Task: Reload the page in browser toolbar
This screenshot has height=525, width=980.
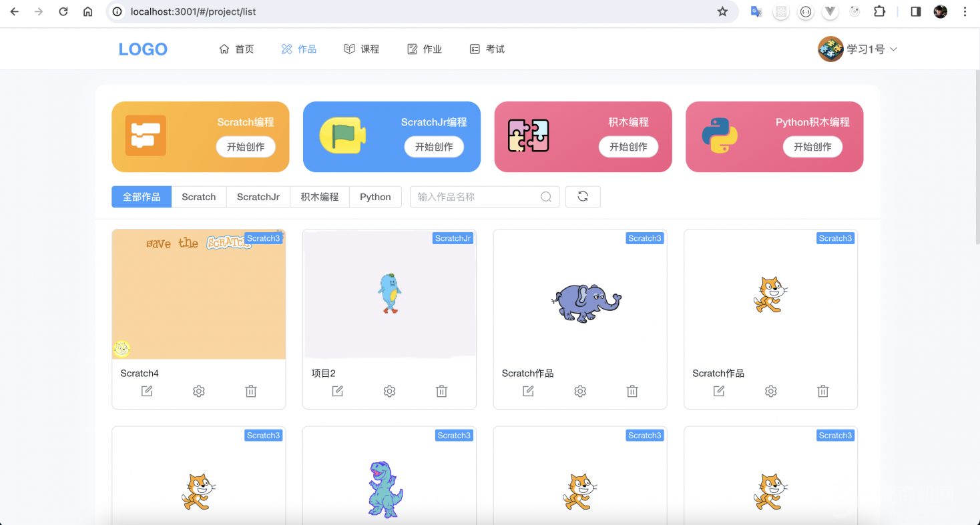Action: tap(63, 12)
